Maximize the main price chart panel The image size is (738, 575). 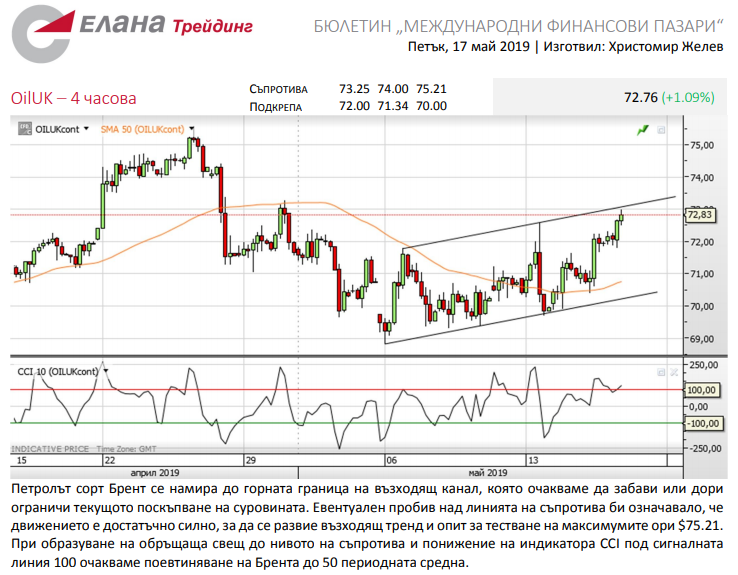click(661, 130)
